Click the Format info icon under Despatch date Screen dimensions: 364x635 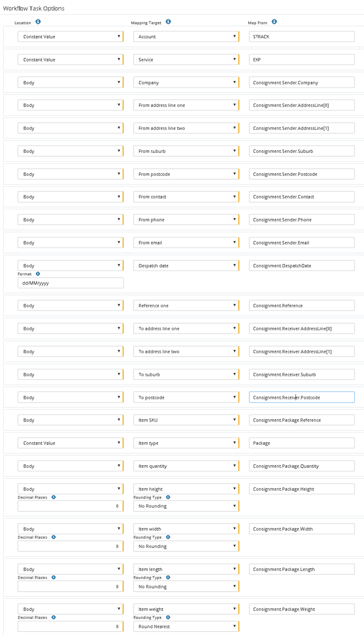38,274
